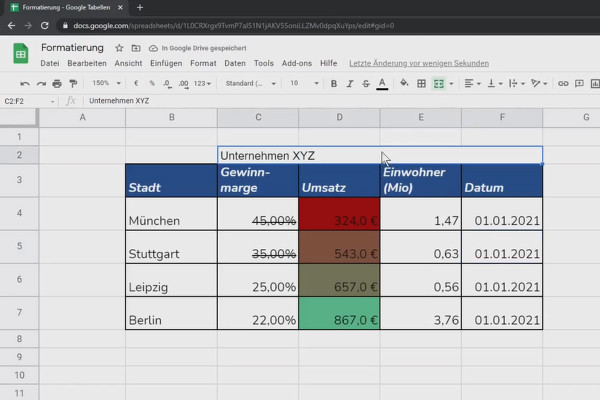Open the font size 10 dropdown
This screenshot has height=400, width=600.
pyautogui.click(x=304, y=83)
